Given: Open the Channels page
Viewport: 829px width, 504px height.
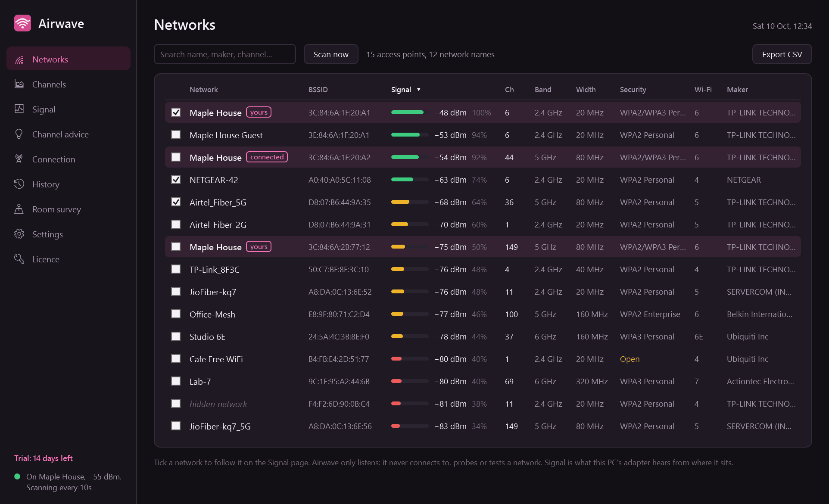Looking at the screenshot, I should tap(69, 84).
